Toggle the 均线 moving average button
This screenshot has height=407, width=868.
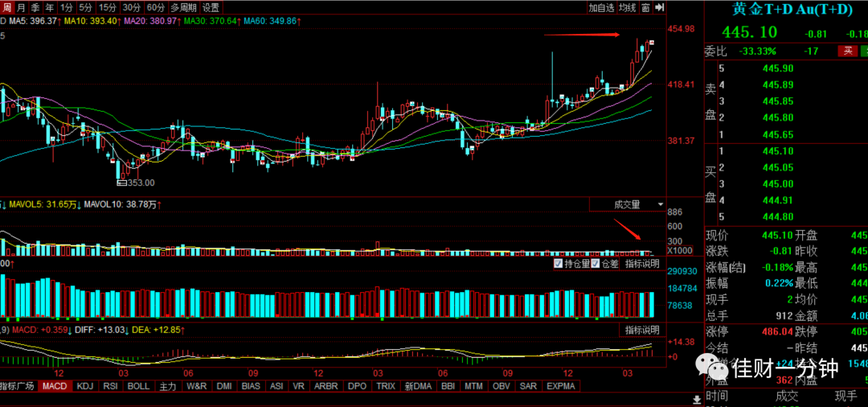point(627,7)
